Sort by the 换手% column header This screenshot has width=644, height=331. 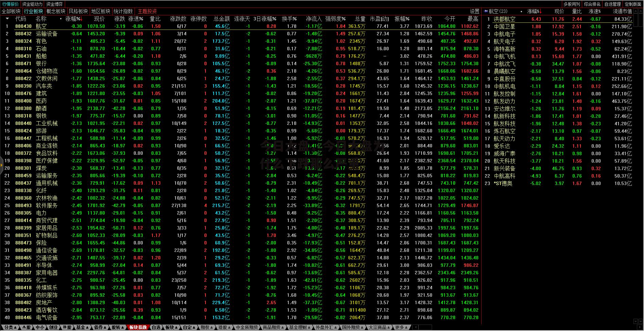[x=289, y=19]
